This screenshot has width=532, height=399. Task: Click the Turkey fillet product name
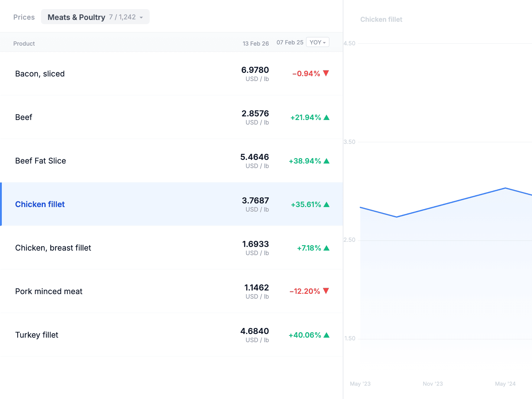(37, 335)
